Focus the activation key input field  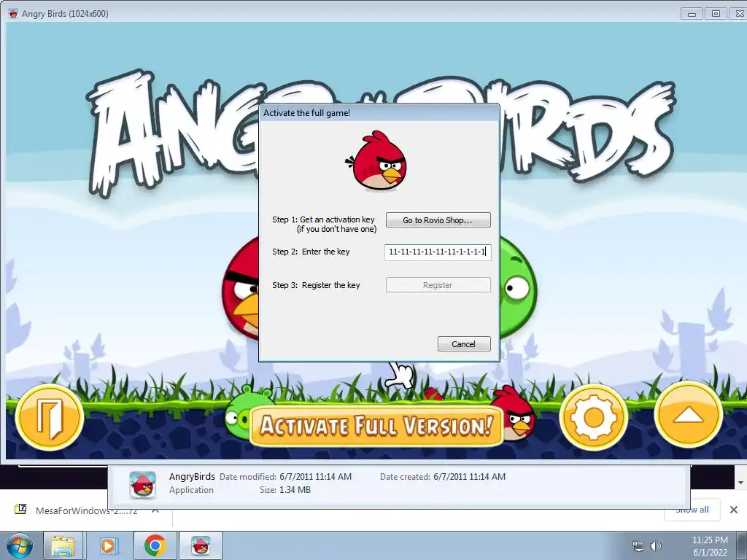tap(438, 252)
